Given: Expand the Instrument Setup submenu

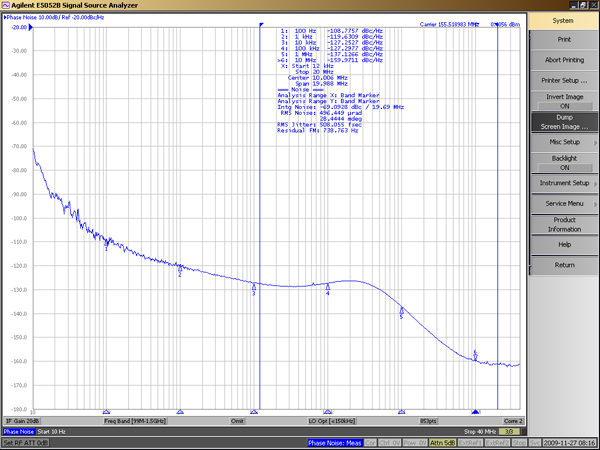Looking at the screenshot, I should coord(564,183).
